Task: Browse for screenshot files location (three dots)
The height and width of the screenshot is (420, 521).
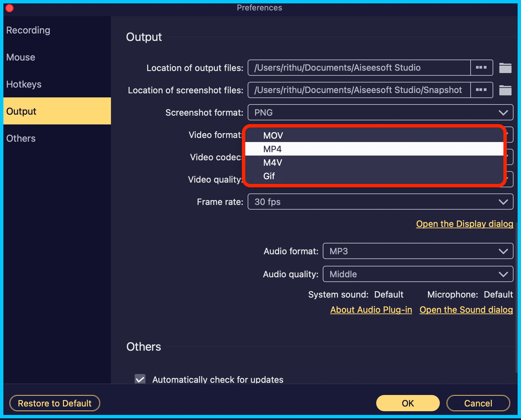Action: tap(481, 90)
